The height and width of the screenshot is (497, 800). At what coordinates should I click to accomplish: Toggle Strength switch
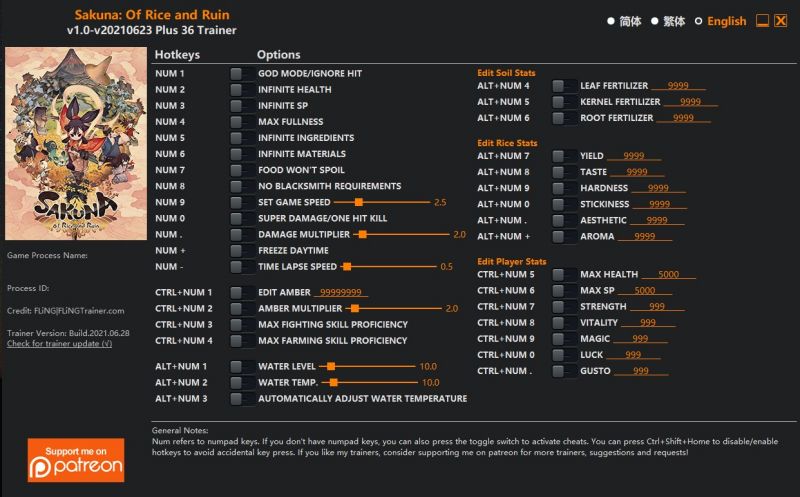pyautogui.click(x=564, y=307)
